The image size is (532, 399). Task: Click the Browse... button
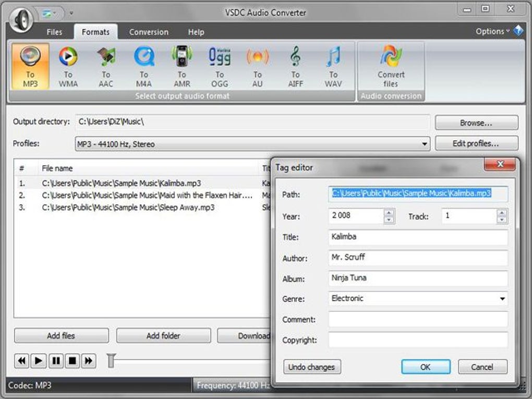476,123
